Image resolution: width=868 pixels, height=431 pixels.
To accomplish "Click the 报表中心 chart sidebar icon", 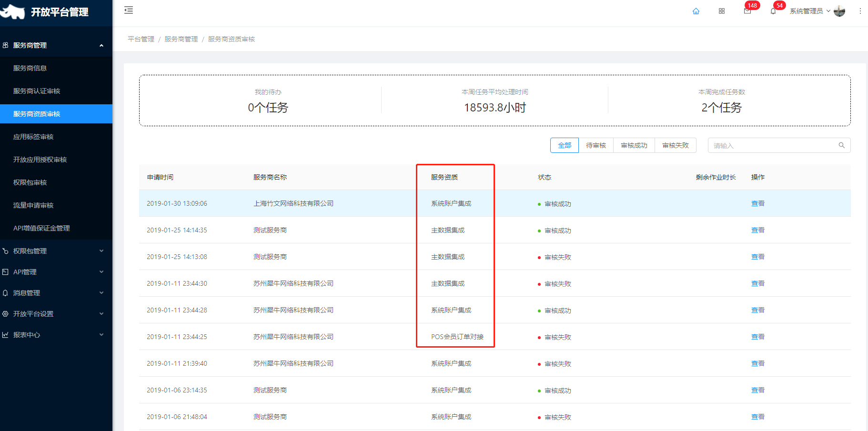I will pyautogui.click(x=5, y=335).
